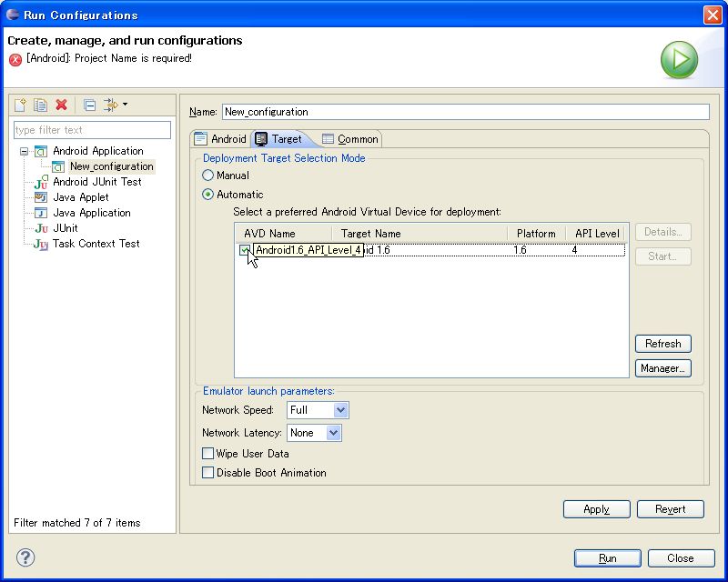Collapse Android Application tree node
Screen dimensions: 728x582
24,151
